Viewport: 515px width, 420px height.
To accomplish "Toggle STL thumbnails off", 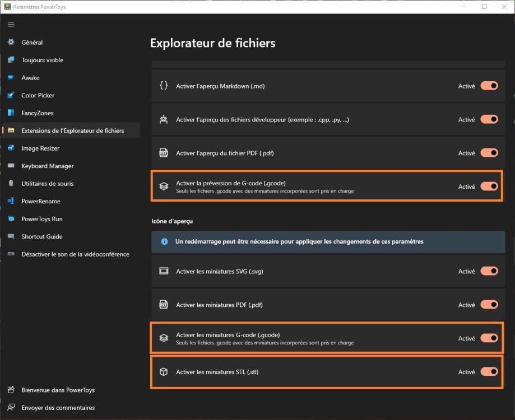I will point(489,372).
